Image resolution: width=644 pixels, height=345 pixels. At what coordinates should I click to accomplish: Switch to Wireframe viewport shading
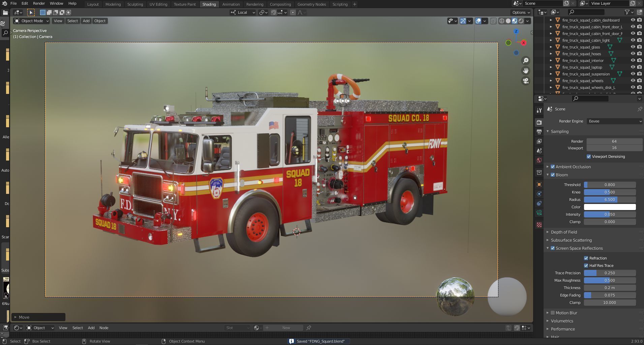pyautogui.click(x=502, y=21)
